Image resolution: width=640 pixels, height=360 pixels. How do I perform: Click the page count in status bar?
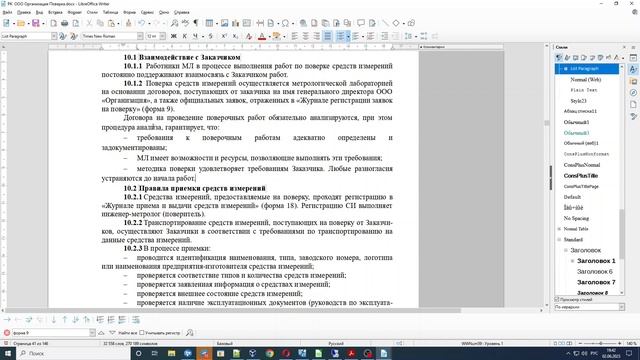31,344
